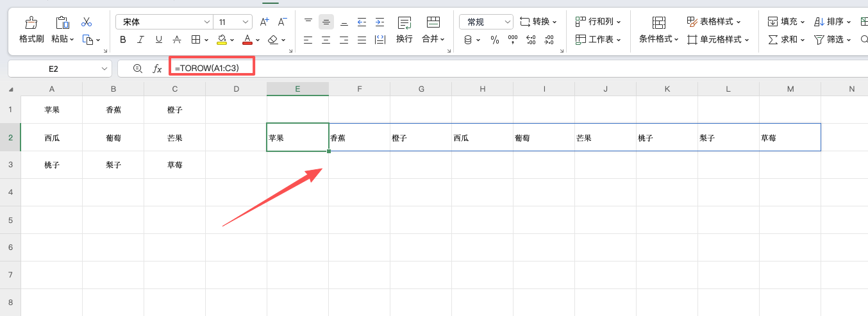Click the currency format coins icon

coord(468,40)
